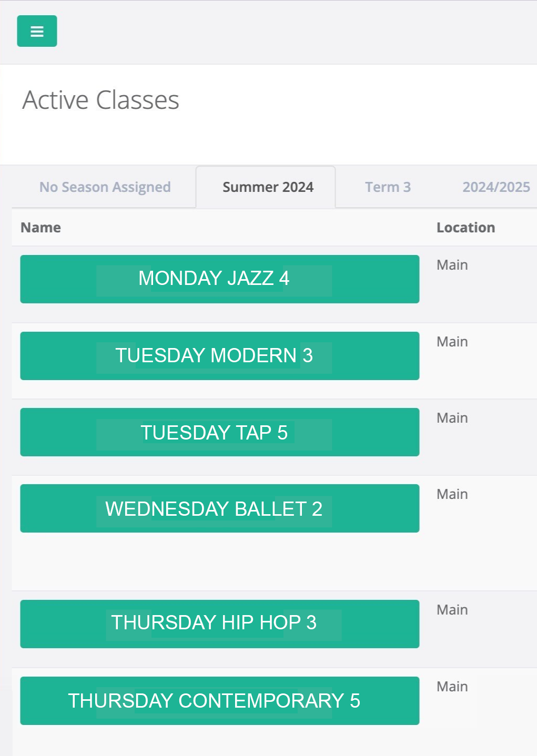
Task: View the THURSDAY HIP HOP 3 class
Action: 219,624
